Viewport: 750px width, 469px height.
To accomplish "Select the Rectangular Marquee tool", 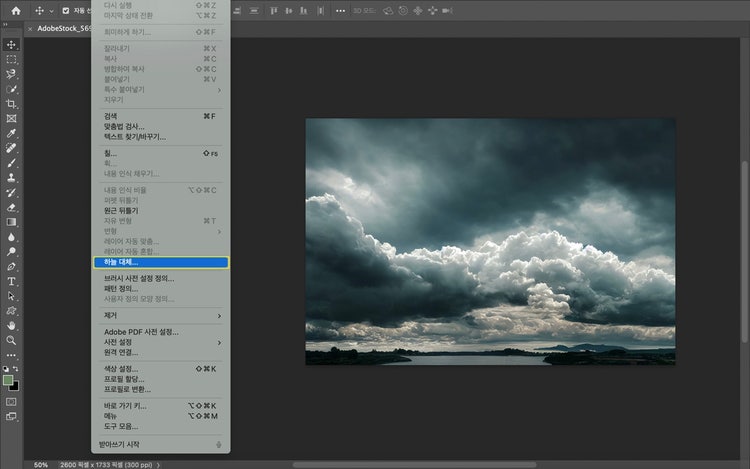I will click(x=12, y=60).
